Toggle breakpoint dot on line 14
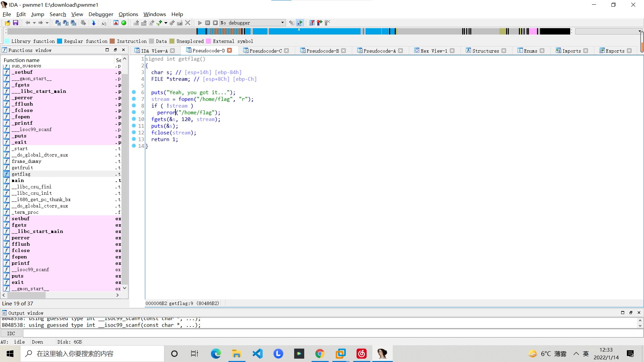Viewport: 644px width, 362px height. tap(134, 146)
